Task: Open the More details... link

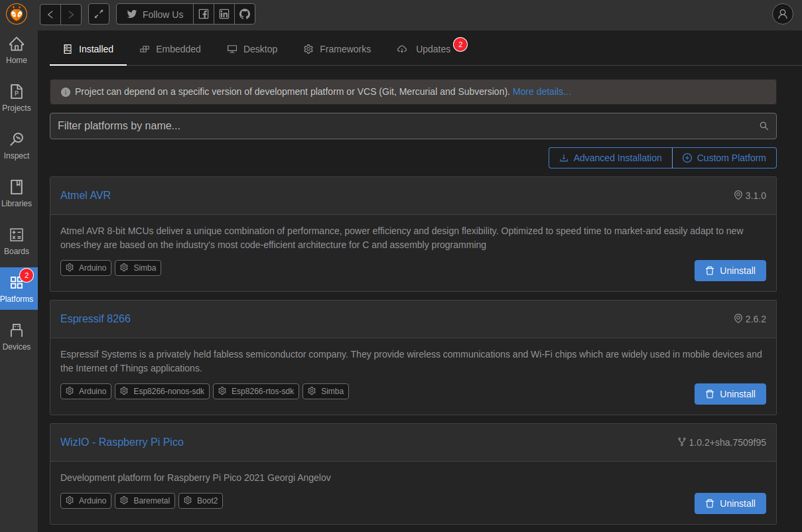Action: [541, 92]
